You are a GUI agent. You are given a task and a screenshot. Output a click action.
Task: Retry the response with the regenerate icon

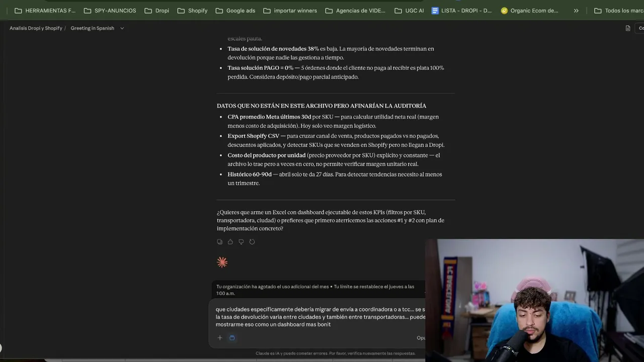tap(252, 242)
